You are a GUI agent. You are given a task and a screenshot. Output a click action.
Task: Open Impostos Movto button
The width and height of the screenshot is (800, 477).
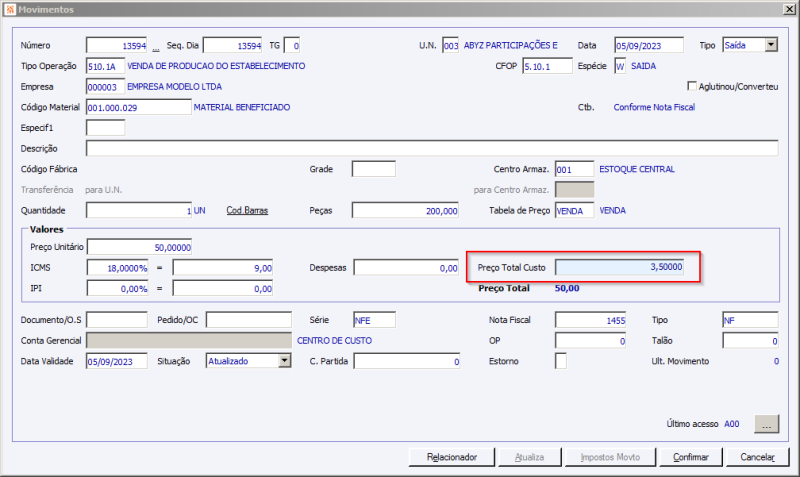pos(610,457)
